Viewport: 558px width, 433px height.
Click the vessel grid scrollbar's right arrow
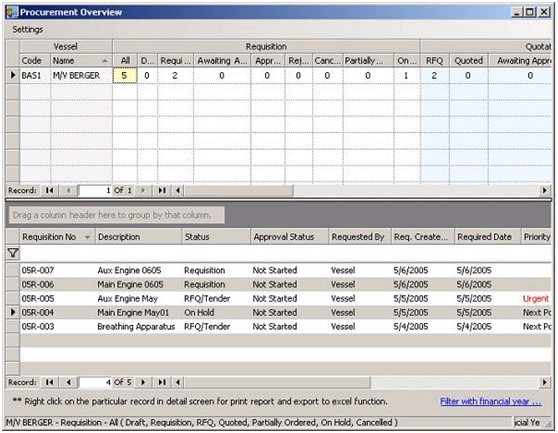[544, 190]
